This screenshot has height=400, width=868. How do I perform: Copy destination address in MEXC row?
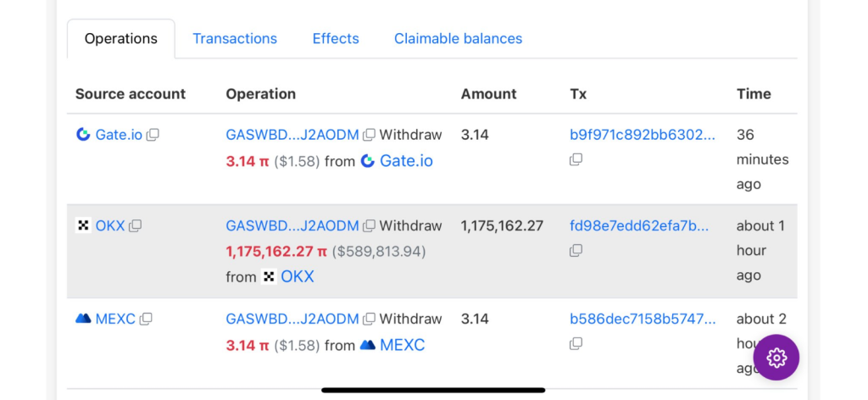[x=369, y=319]
